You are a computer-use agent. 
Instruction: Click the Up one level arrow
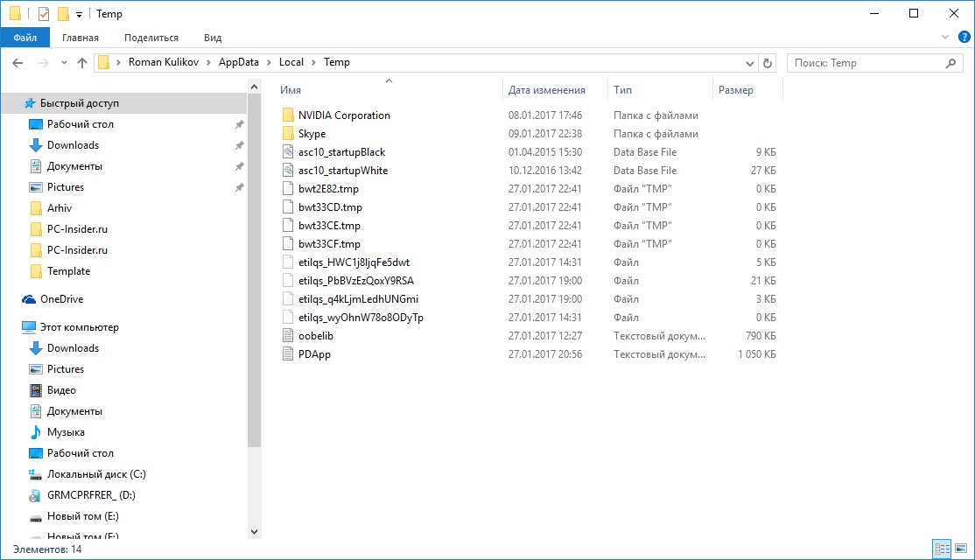tap(82, 63)
